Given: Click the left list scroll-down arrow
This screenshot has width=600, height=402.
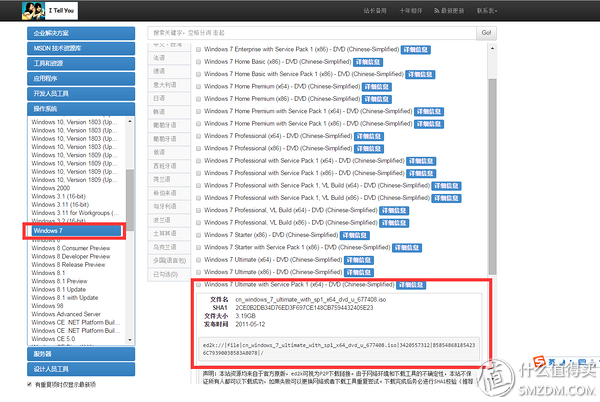Looking at the screenshot, I should coord(130,340).
